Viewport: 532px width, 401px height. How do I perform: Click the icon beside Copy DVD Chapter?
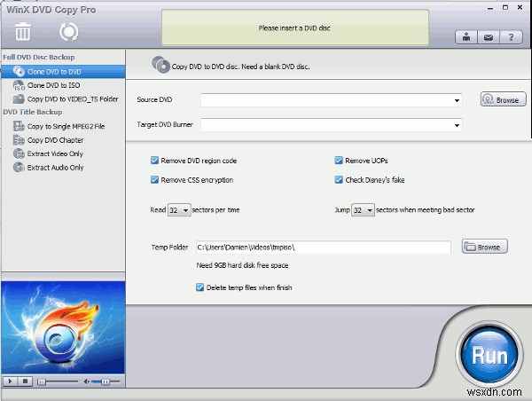(19, 140)
